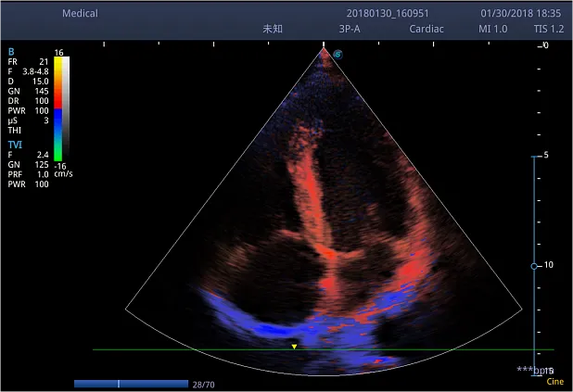The width and height of the screenshot is (573, 392).
Task: Select the Cine mode label
Action: pos(554,381)
